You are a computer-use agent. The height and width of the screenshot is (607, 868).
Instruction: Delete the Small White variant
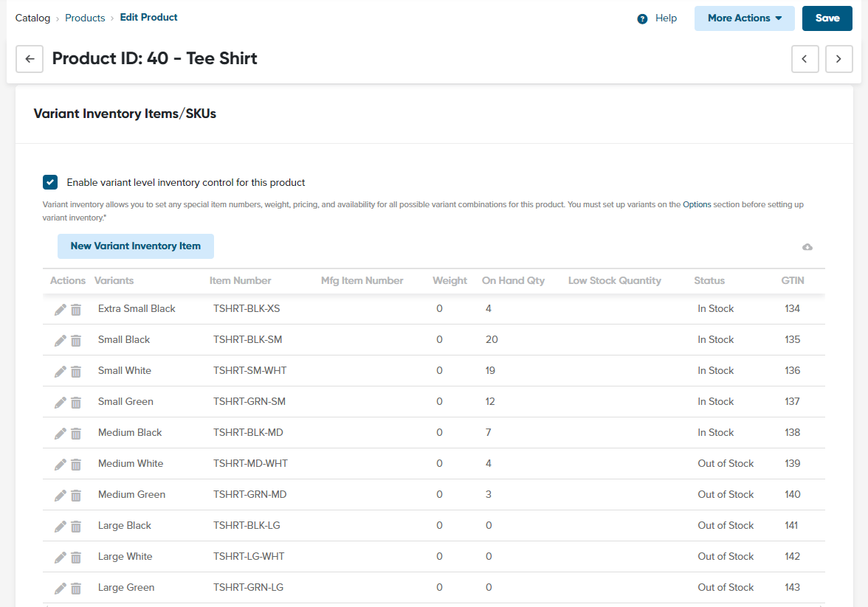pyautogui.click(x=76, y=371)
